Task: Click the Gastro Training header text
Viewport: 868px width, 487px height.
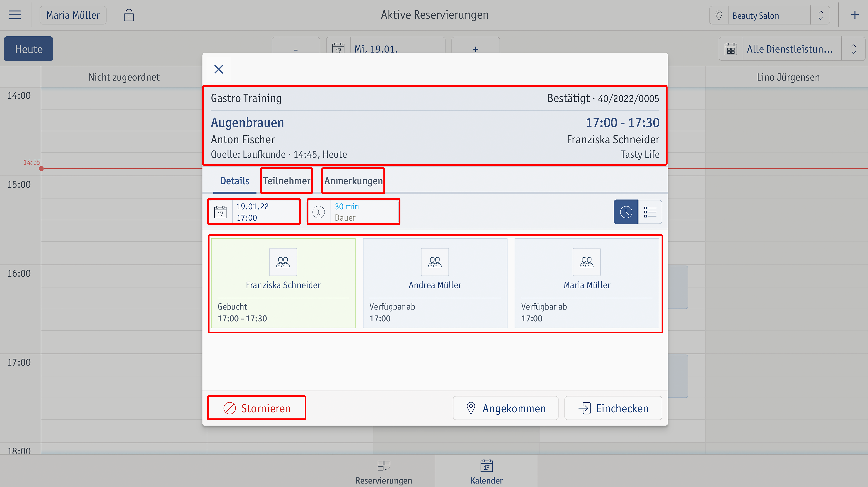Action: tap(246, 98)
